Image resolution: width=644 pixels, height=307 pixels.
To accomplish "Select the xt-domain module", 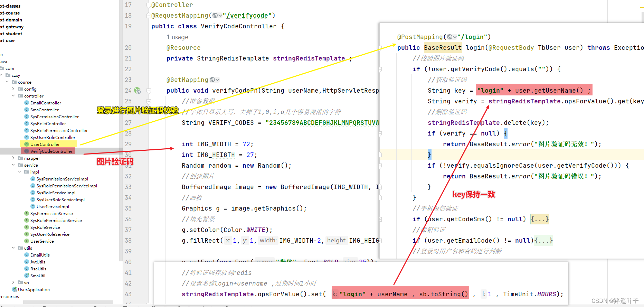I will [11, 20].
